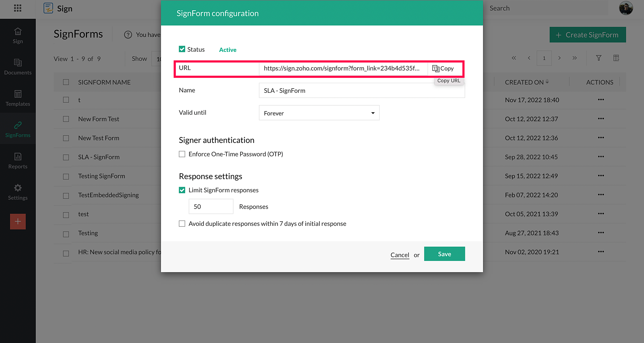The image size is (644, 343).
Task: Enable Enforce One-Time Password checkbox
Action: pos(182,154)
